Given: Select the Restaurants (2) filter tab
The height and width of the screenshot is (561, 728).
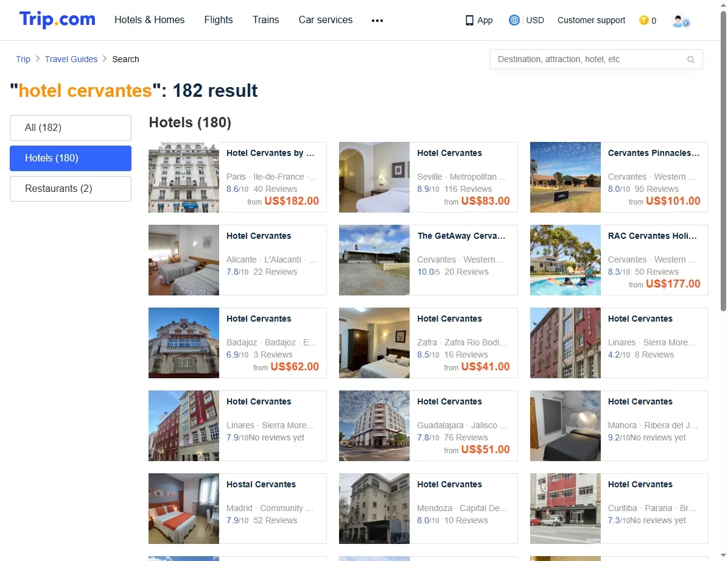Looking at the screenshot, I should pyautogui.click(x=71, y=189).
